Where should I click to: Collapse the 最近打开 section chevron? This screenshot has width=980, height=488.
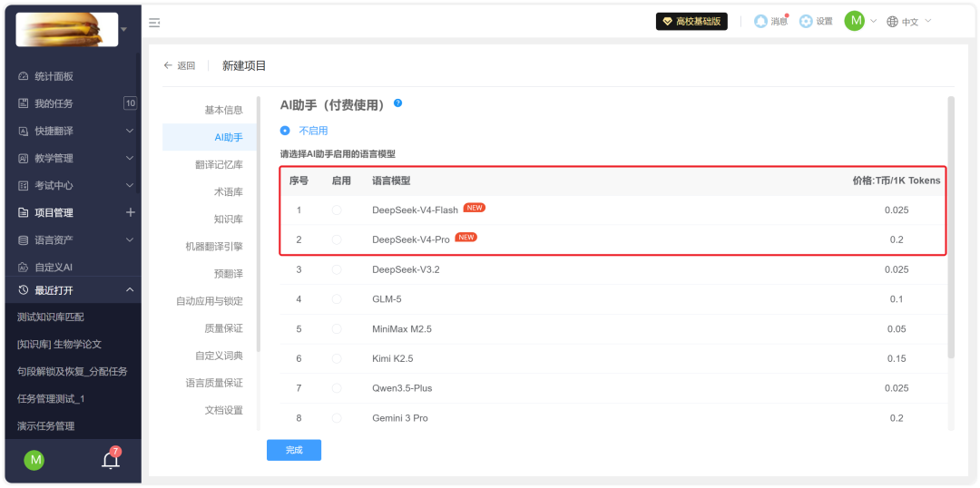(130, 290)
